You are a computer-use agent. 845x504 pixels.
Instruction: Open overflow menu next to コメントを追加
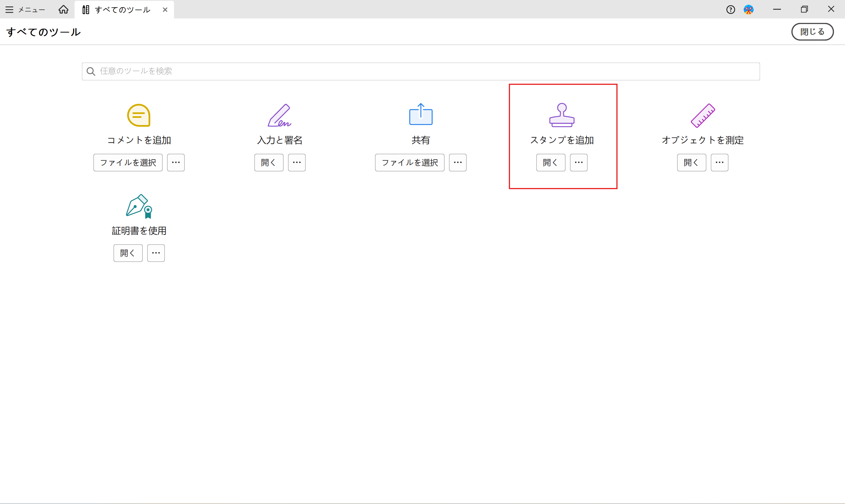pyautogui.click(x=176, y=162)
